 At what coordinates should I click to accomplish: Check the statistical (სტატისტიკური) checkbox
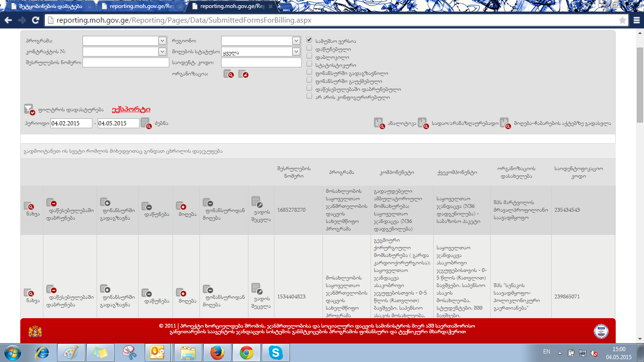coord(309,65)
